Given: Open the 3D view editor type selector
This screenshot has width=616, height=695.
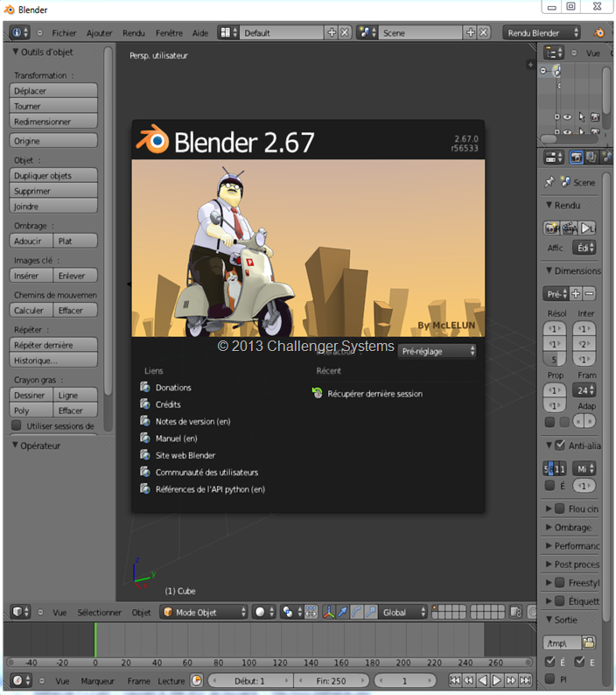Looking at the screenshot, I should pyautogui.click(x=20, y=612).
